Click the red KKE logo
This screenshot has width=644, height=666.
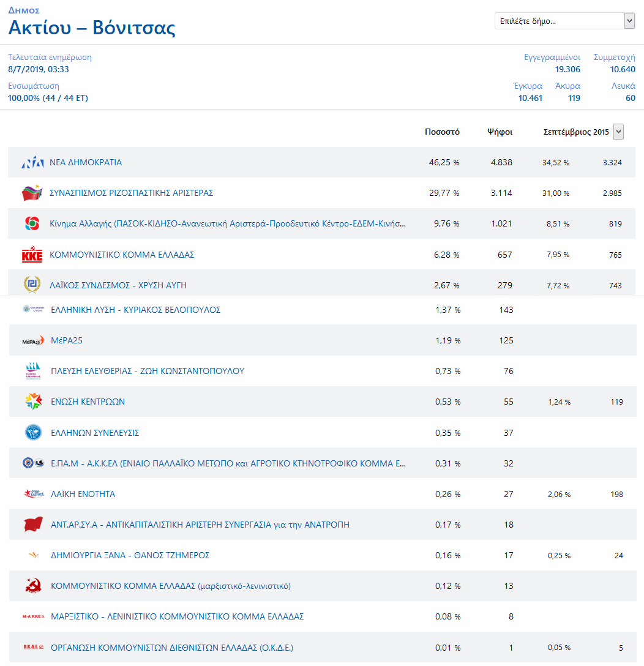32,255
